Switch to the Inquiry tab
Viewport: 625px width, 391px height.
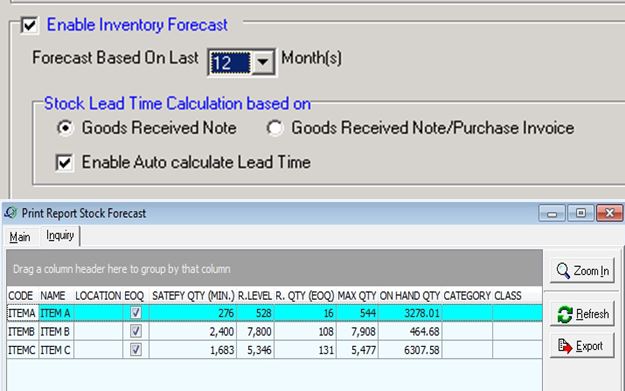(60, 236)
